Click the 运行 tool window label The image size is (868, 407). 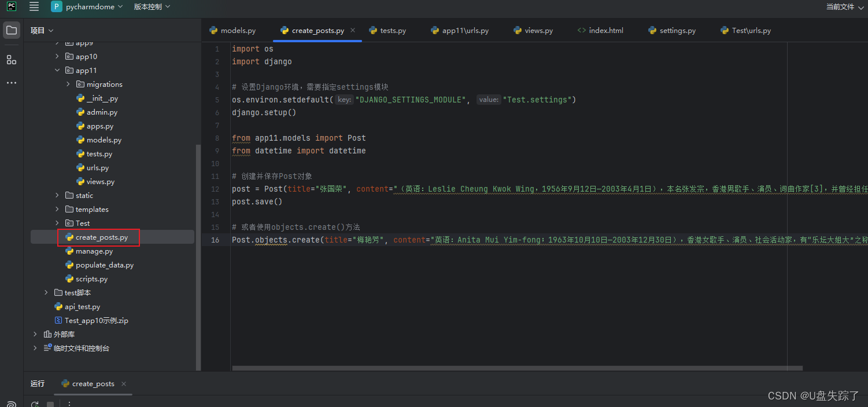click(38, 384)
